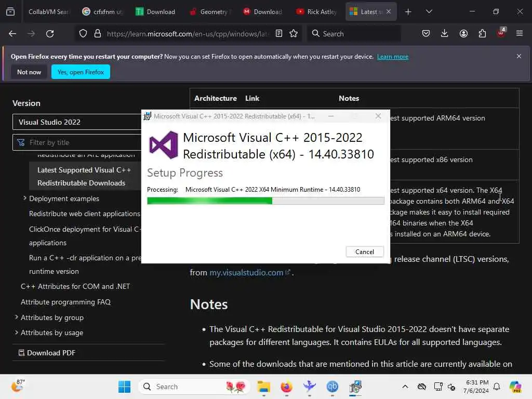Minimize the Visual C++ Redistributable installer window
532x399 pixels.
[331, 116]
